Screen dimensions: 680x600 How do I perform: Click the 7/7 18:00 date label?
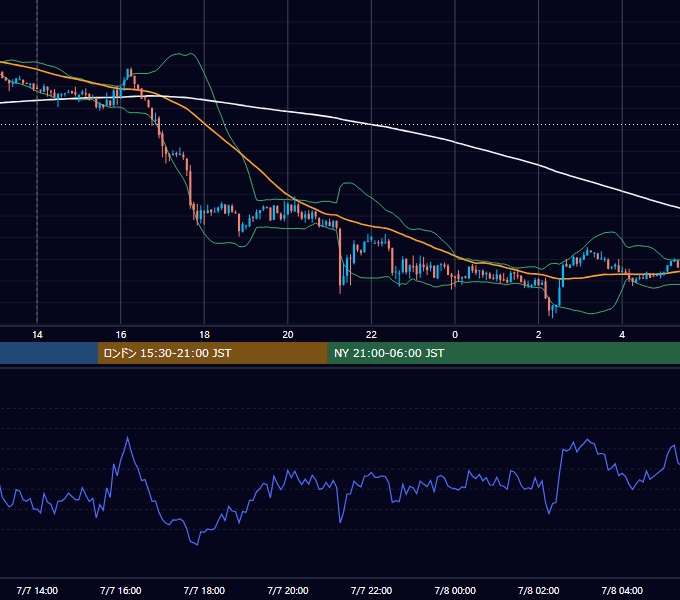point(204,590)
